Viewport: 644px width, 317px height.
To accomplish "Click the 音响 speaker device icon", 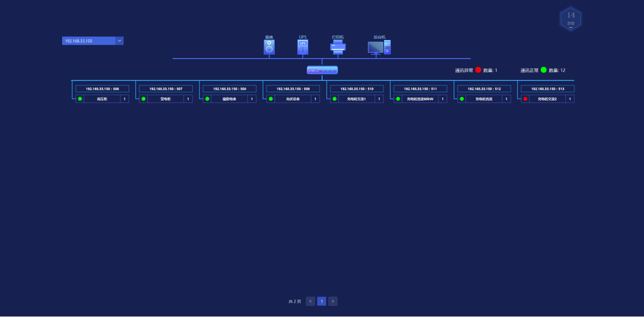I will point(269,47).
